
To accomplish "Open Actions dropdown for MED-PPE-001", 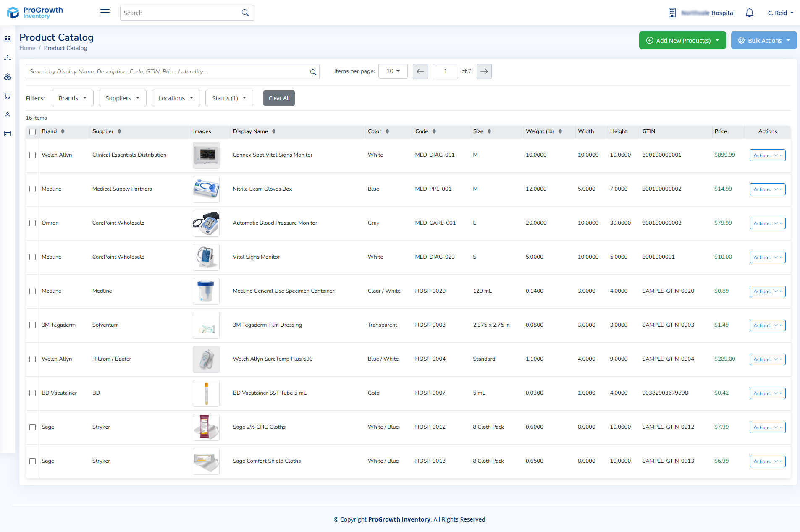I will click(768, 189).
